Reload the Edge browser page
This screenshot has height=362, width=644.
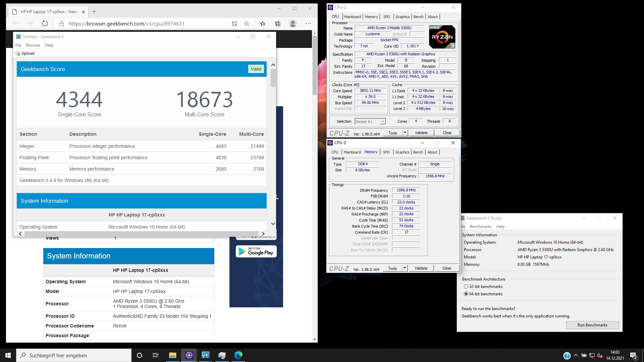(45, 23)
